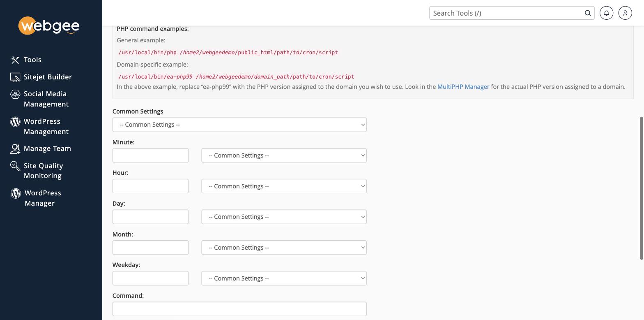Screen dimensions: 644x320
Task: Expand the Hour common settings dropdown
Action: point(284,186)
